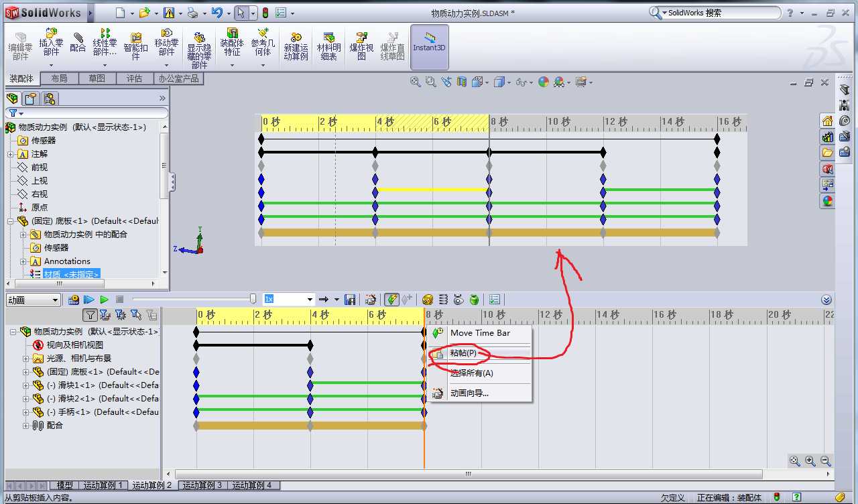Click the Motion Study Properties icon
The height and width of the screenshot is (504, 858).
pos(495,300)
